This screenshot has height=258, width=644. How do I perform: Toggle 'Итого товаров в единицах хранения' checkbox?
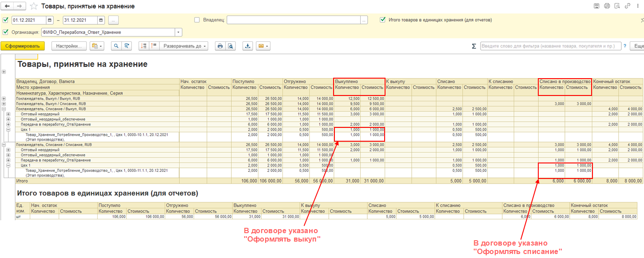tap(382, 20)
